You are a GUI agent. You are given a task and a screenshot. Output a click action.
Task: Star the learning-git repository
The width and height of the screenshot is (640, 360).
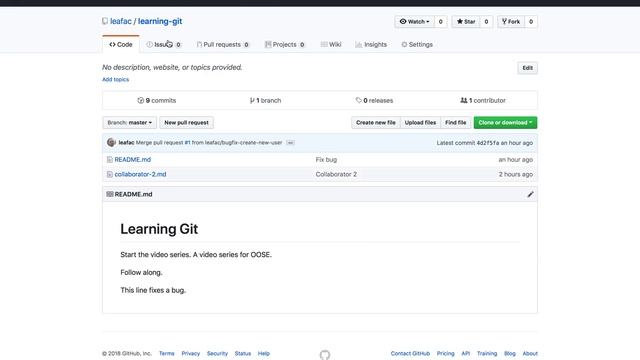click(x=466, y=22)
